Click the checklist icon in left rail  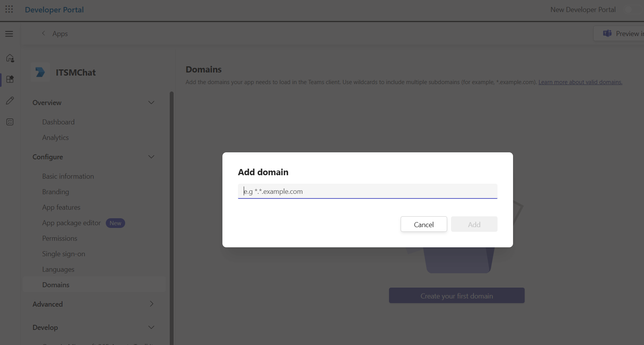10,122
